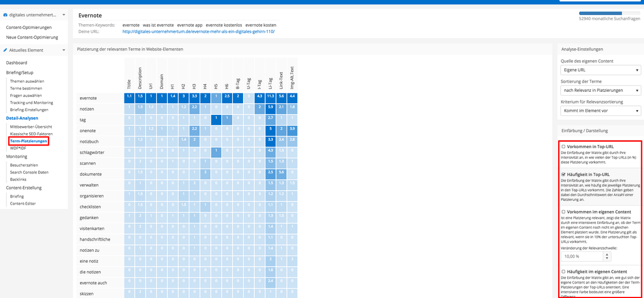This screenshot has width=644, height=298.
Task: Open Kriterium für Relevanzsortierung dropdown
Action: (601, 111)
